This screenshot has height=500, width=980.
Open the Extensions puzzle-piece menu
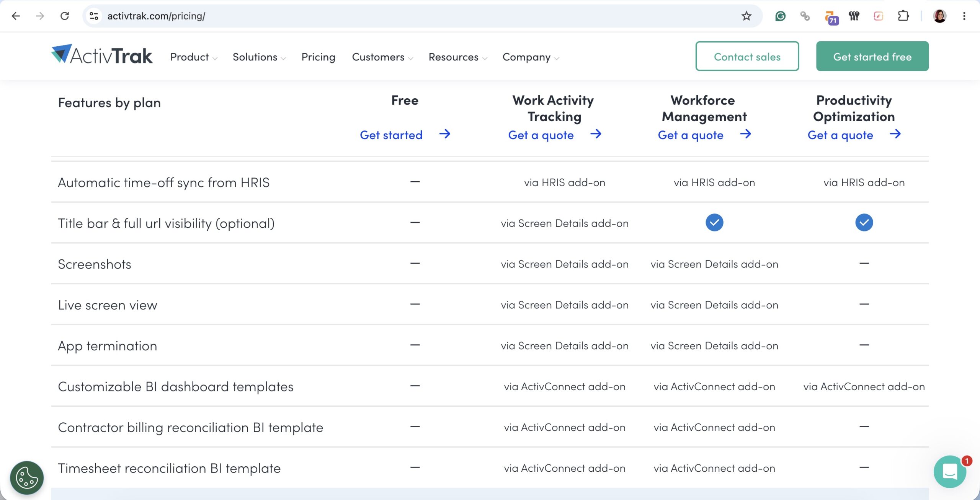(903, 16)
